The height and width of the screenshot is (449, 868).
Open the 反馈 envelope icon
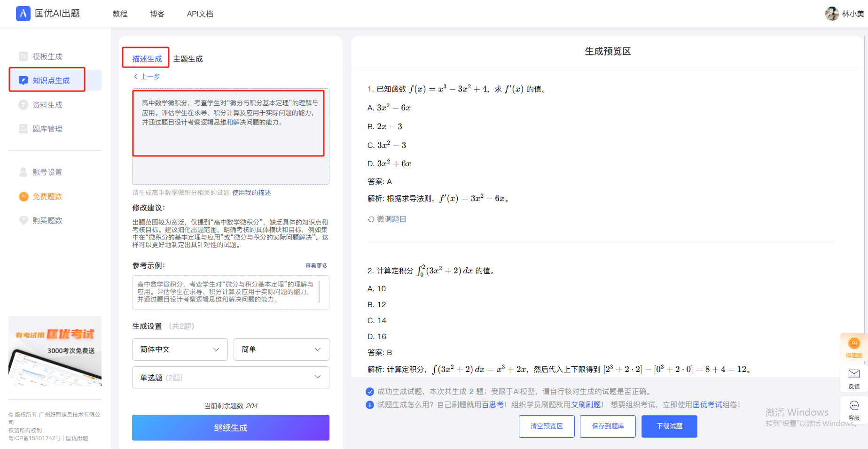854,374
